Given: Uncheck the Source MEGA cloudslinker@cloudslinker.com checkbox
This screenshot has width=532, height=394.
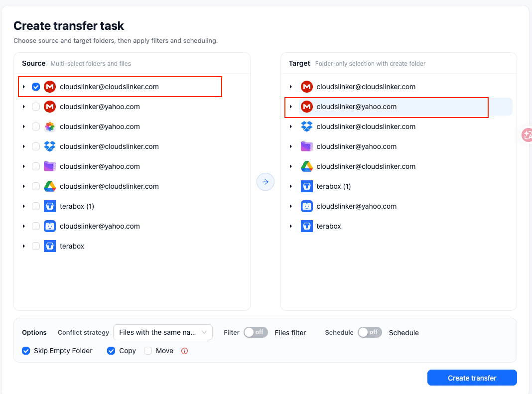Looking at the screenshot, I should tap(36, 87).
